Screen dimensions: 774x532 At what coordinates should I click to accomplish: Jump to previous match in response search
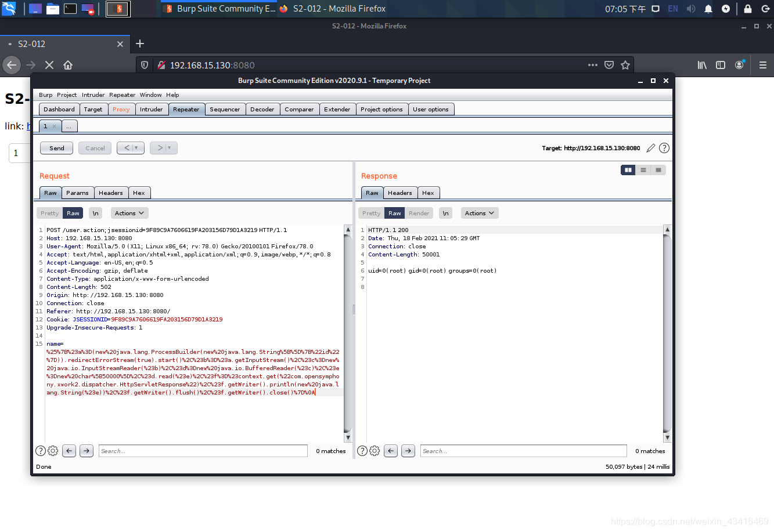[391, 451]
